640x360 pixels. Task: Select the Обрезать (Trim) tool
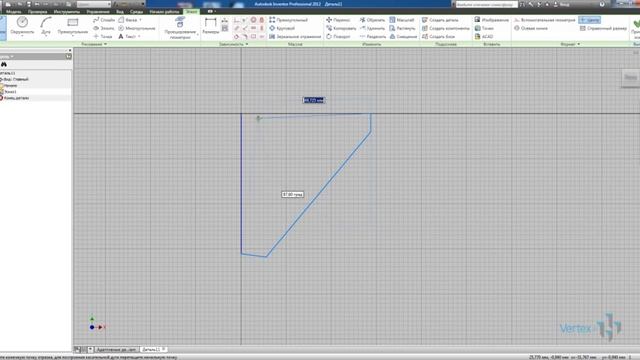point(372,20)
